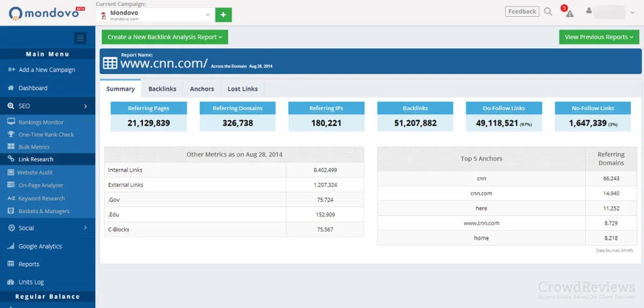Click the Baskets & Managers icon
The image size is (644, 308).
tap(11, 211)
